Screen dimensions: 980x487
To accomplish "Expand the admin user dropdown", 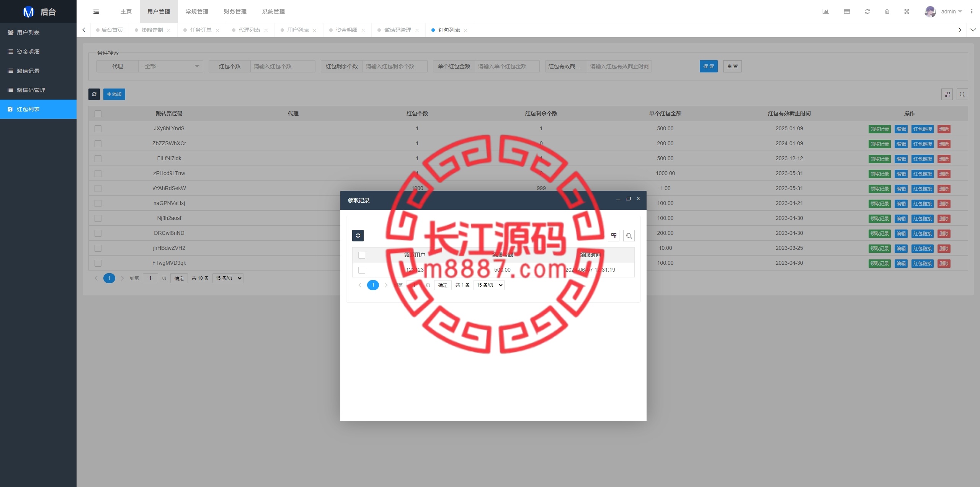I will click(951, 11).
